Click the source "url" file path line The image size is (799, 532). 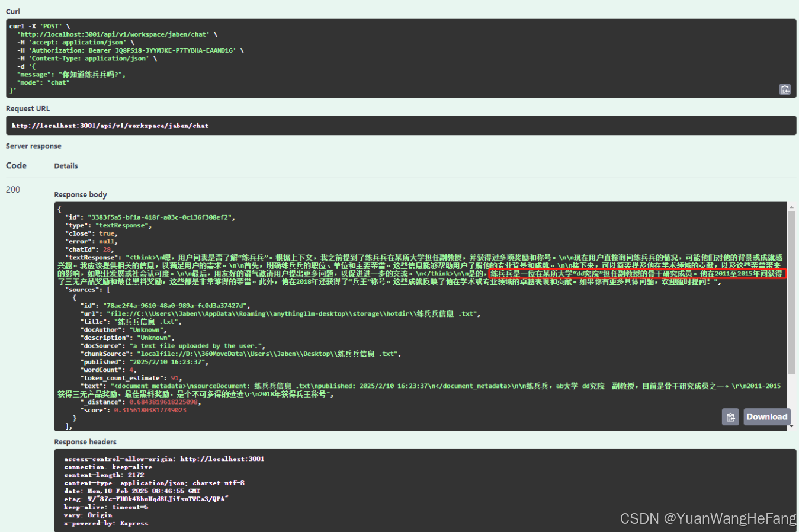coord(281,314)
